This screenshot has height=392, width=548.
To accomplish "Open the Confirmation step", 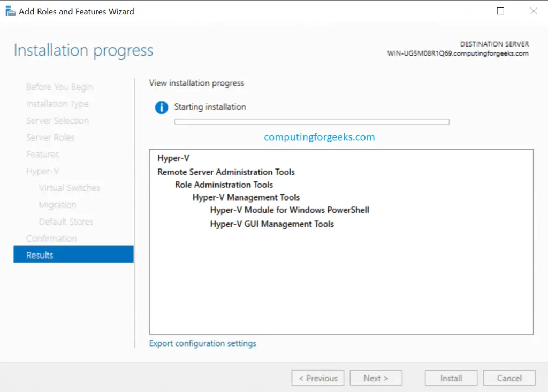I will tap(51, 239).
